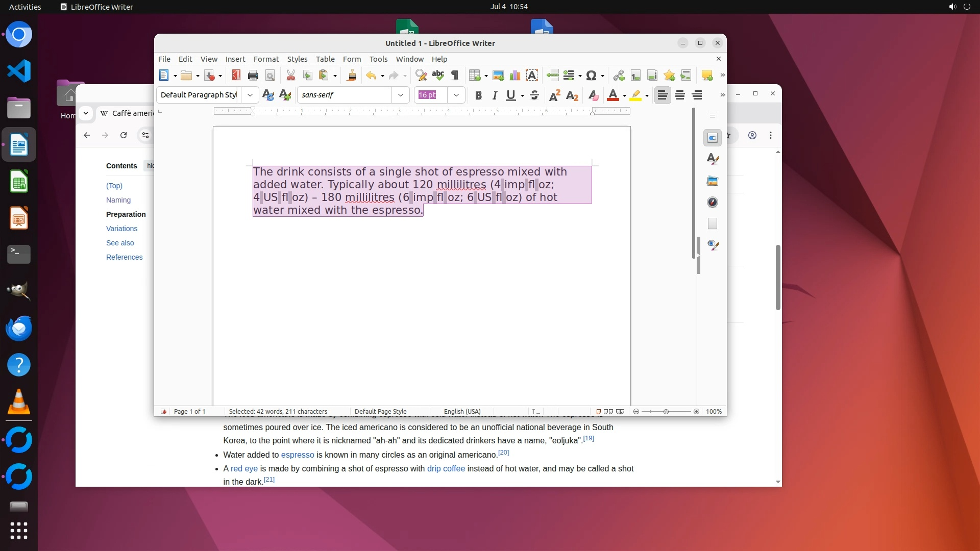Click the Insert Special Character omega icon
Image resolution: width=980 pixels, height=551 pixels.
(591, 76)
